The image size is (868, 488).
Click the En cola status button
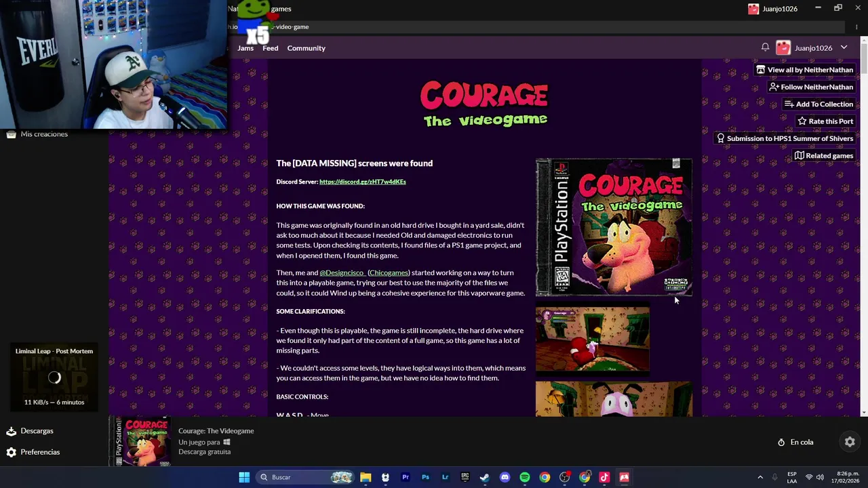click(795, 442)
